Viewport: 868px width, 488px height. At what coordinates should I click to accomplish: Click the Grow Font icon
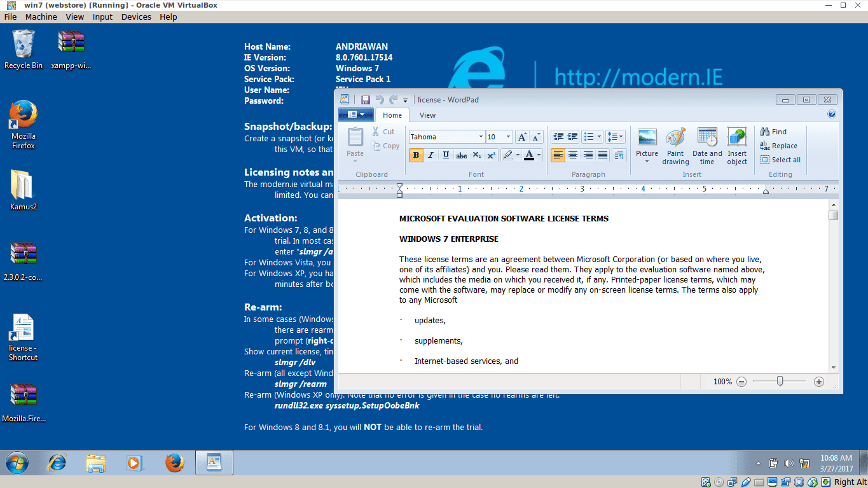[x=522, y=137]
